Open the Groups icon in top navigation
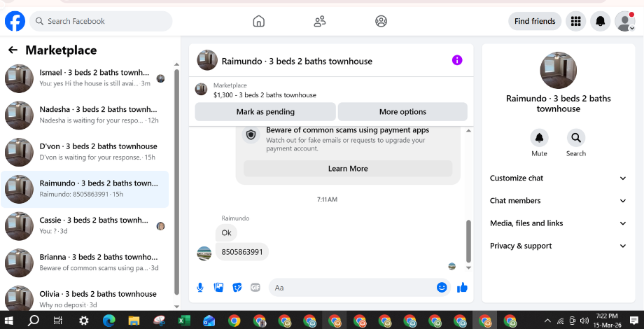 point(381,21)
